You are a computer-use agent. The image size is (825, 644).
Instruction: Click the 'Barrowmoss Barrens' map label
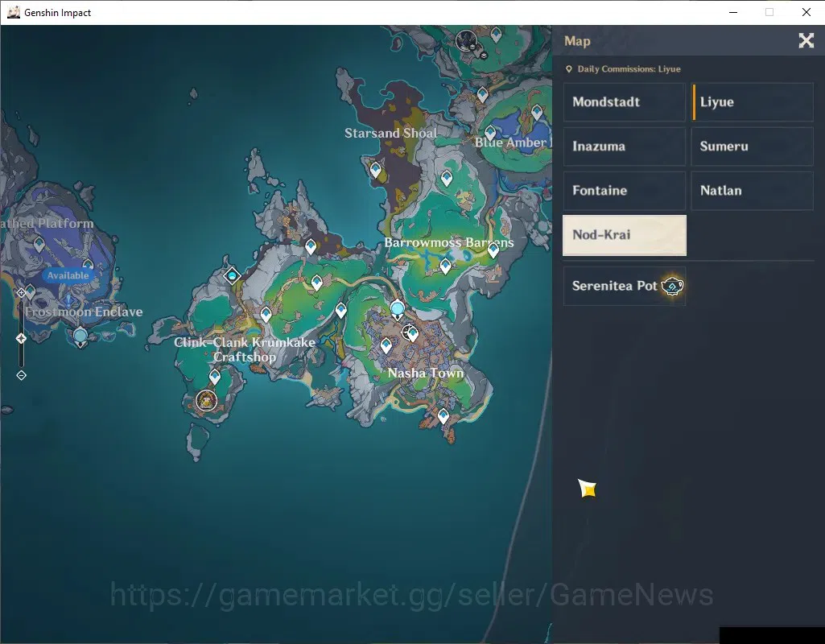tap(449, 242)
